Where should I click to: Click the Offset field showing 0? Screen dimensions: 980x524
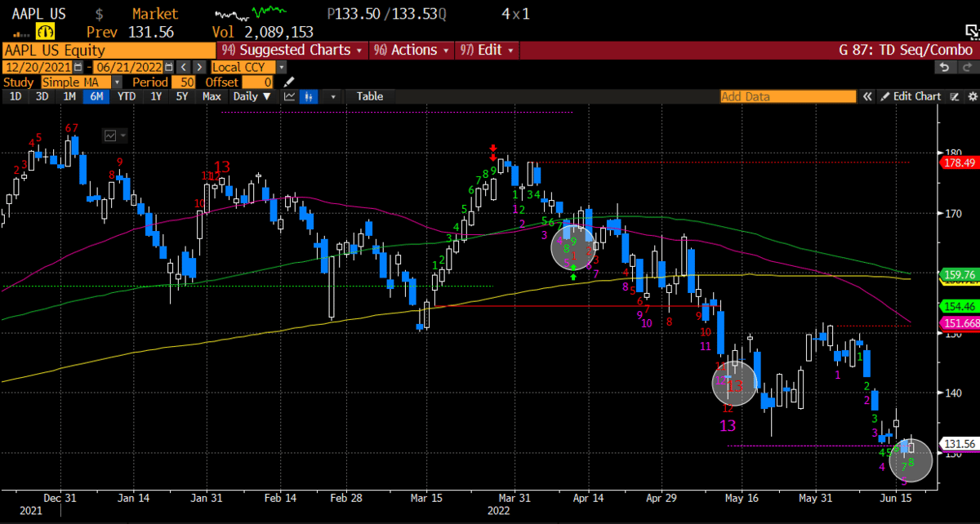pyautogui.click(x=259, y=82)
